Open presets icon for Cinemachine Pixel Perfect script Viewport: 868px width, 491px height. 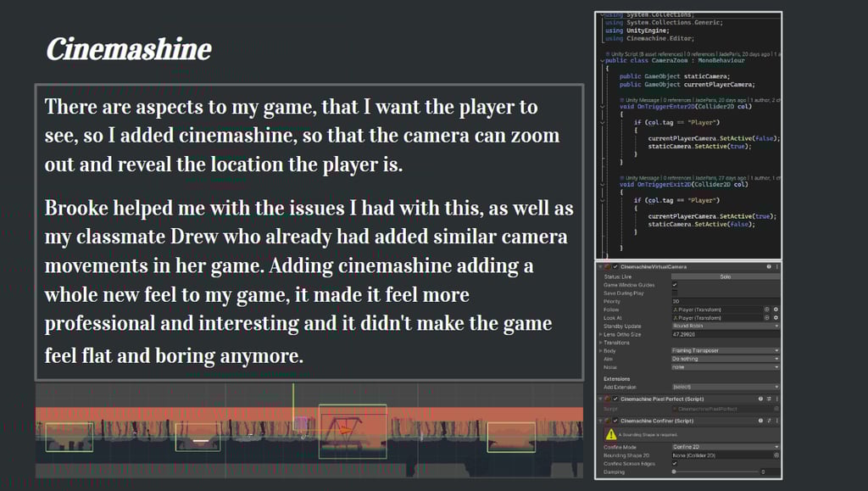tap(769, 399)
